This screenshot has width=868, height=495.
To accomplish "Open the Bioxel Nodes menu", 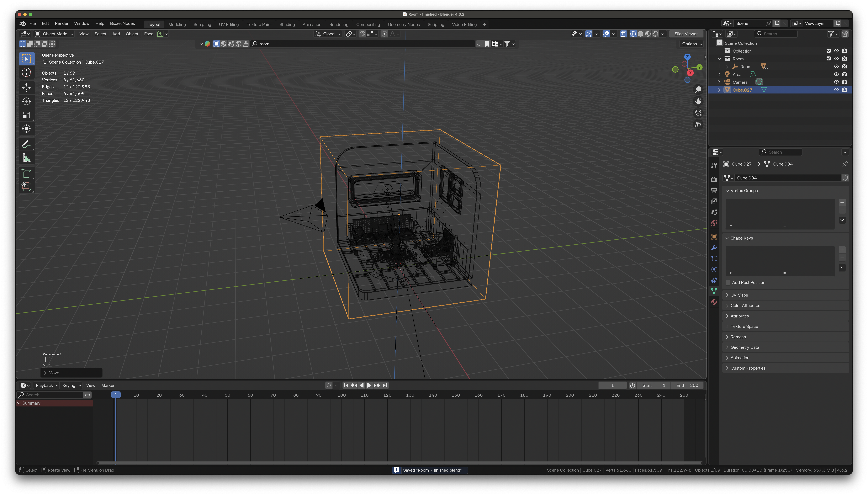I will pyautogui.click(x=122, y=24).
